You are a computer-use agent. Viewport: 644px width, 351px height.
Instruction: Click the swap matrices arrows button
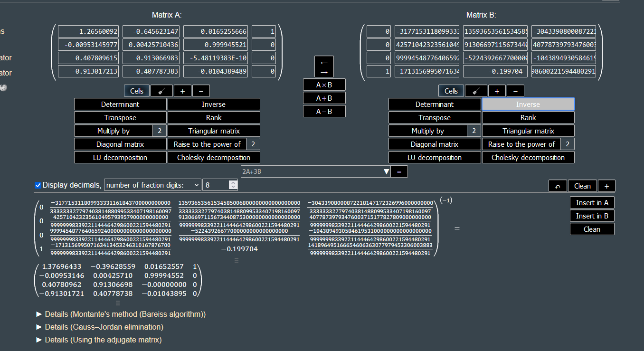point(324,66)
